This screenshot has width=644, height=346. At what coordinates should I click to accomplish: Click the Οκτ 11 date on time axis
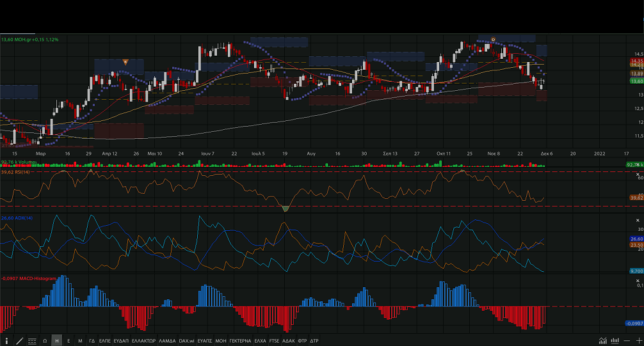444,153
